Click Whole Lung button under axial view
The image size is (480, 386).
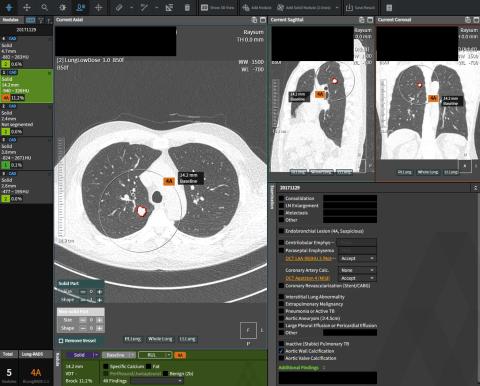[x=160, y=339]
